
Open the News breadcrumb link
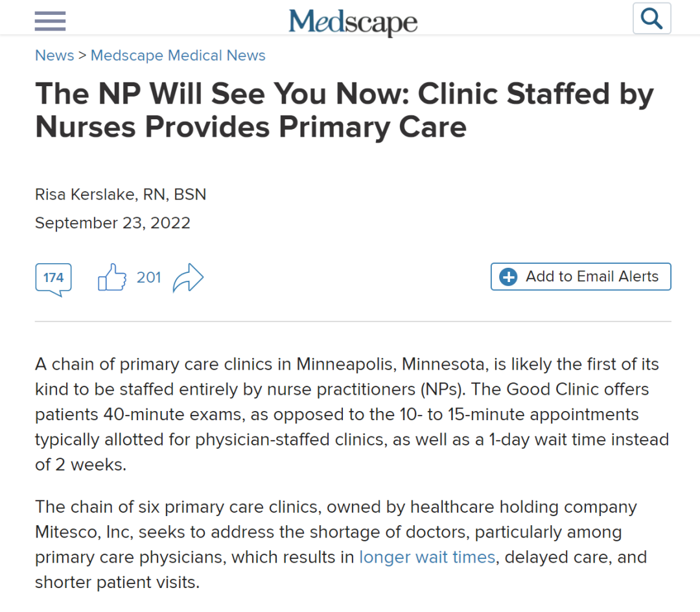(54, 55)
